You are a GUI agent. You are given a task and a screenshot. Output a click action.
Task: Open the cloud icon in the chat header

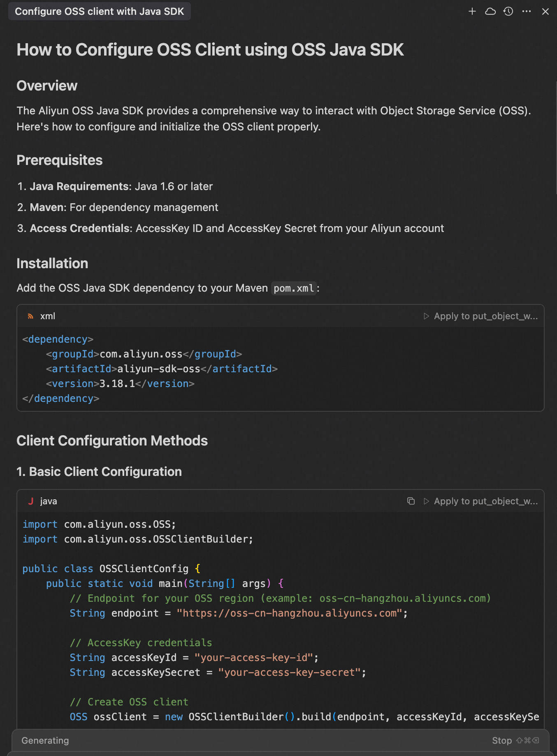[x=490, y=12]
